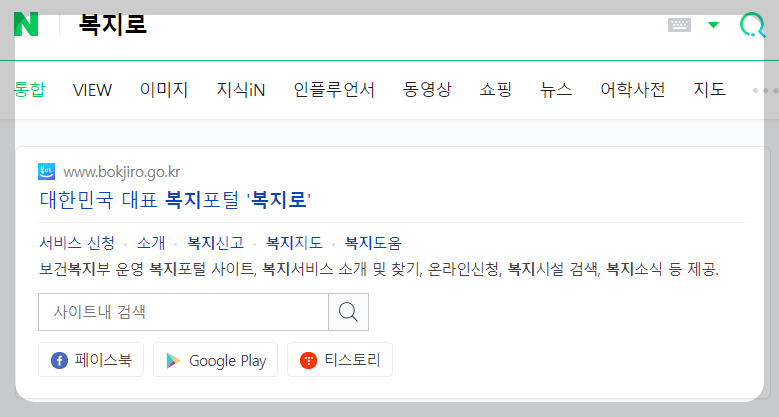This screenshot has width=779, height=417.
Task: Open the 쇼핑 tab
Action: 495,90
